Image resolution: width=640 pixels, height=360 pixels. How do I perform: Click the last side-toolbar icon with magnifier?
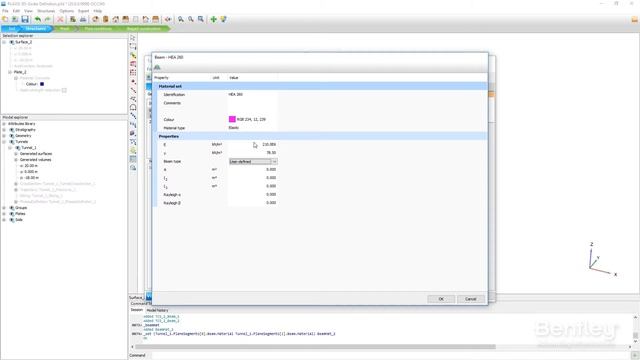click(133, 168)
